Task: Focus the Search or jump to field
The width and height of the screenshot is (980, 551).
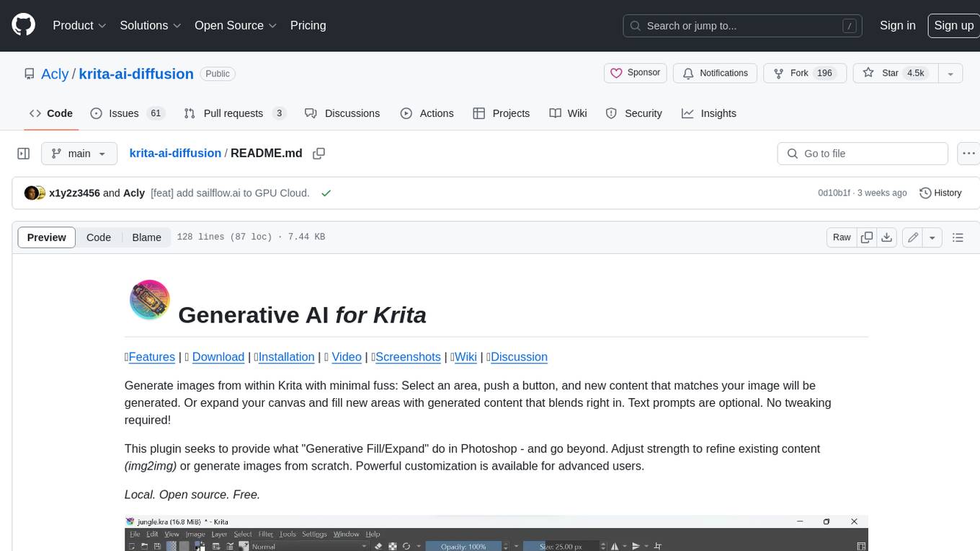Action: coord(743,25)
